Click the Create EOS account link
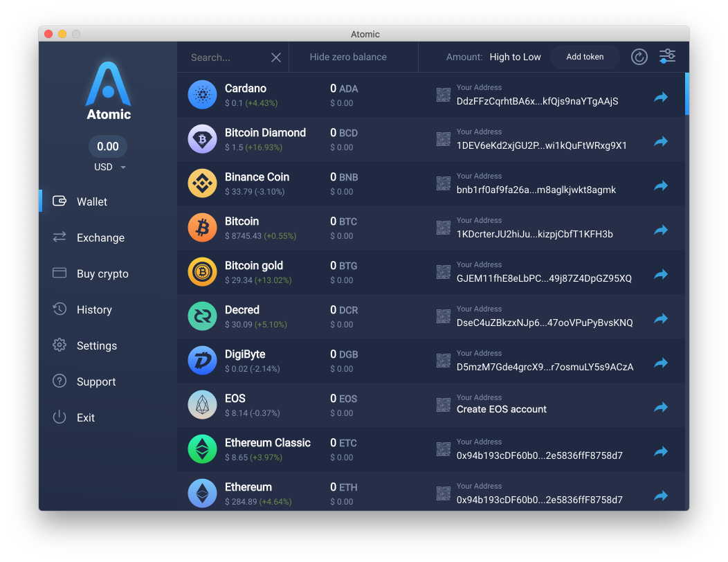The height and width of the screenshot is (562, 728). 502,409
